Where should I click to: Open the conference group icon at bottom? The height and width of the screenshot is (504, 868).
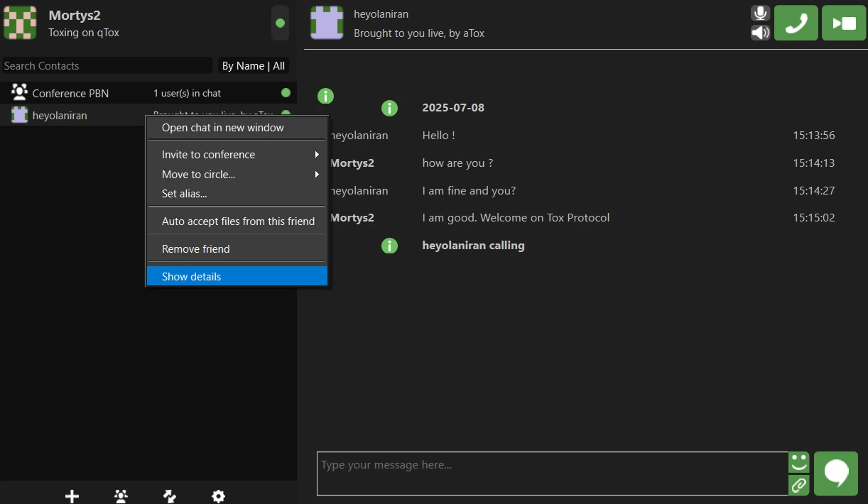121,496
